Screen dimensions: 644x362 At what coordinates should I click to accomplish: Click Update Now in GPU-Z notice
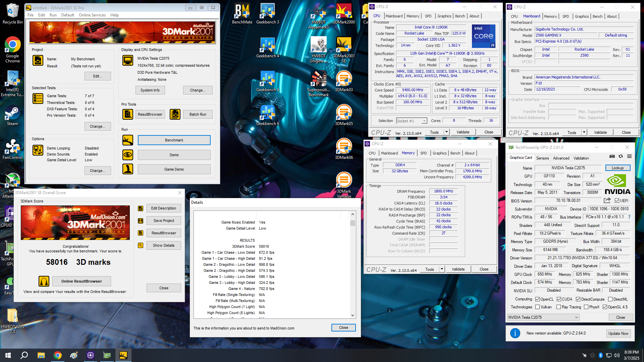tap(618, 334)
